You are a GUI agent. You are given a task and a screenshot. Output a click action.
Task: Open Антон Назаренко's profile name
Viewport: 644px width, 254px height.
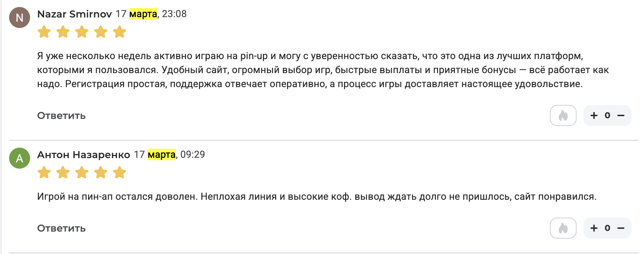[84, 155]
